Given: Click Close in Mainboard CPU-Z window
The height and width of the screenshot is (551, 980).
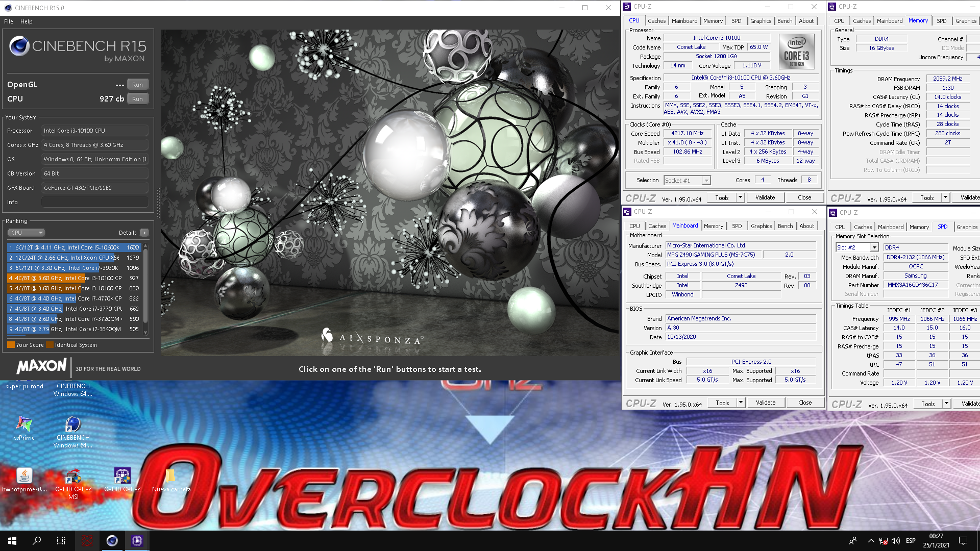Looking at the screenshot, I should [805, 403].
